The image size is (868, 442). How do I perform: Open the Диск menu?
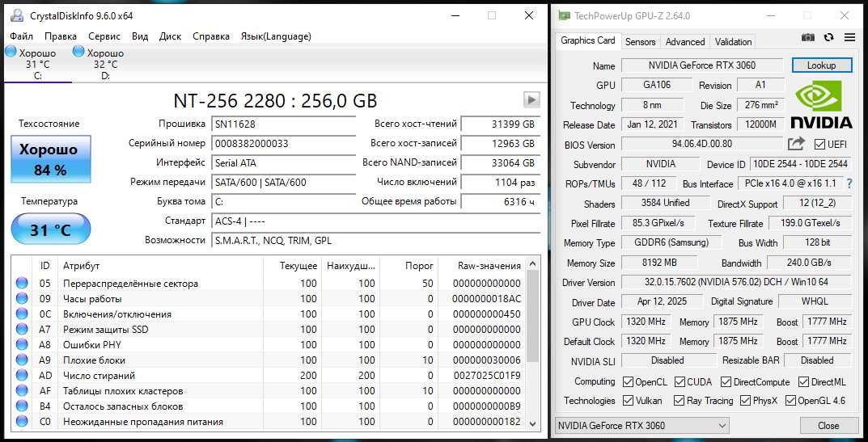(171, 36)
